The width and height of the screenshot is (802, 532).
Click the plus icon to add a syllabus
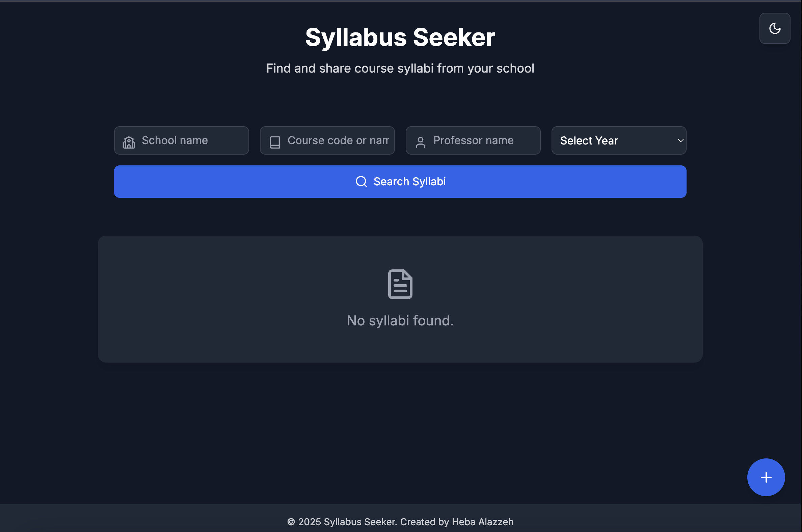pos(766,477)
